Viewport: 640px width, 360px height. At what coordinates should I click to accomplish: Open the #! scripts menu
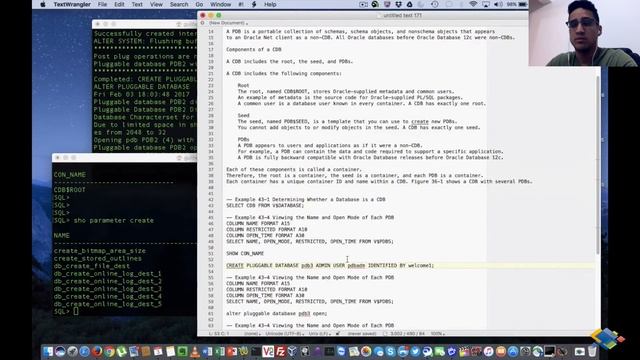coord(241,4)
